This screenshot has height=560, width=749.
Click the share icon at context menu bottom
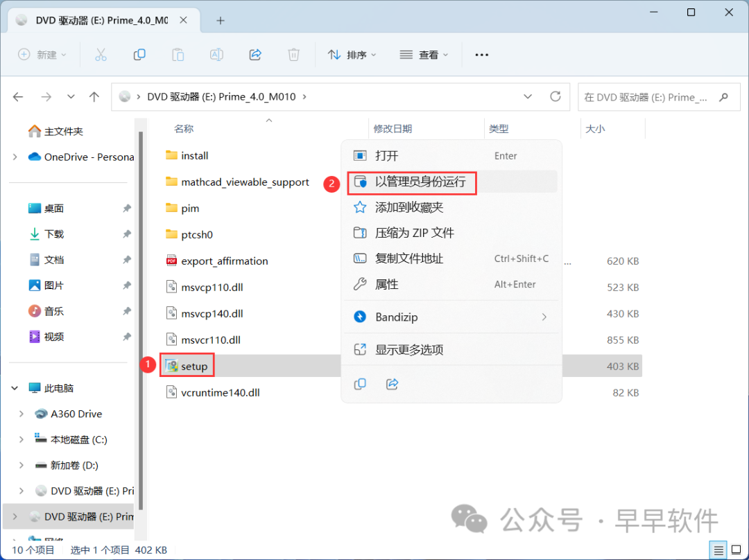(392, 384)
